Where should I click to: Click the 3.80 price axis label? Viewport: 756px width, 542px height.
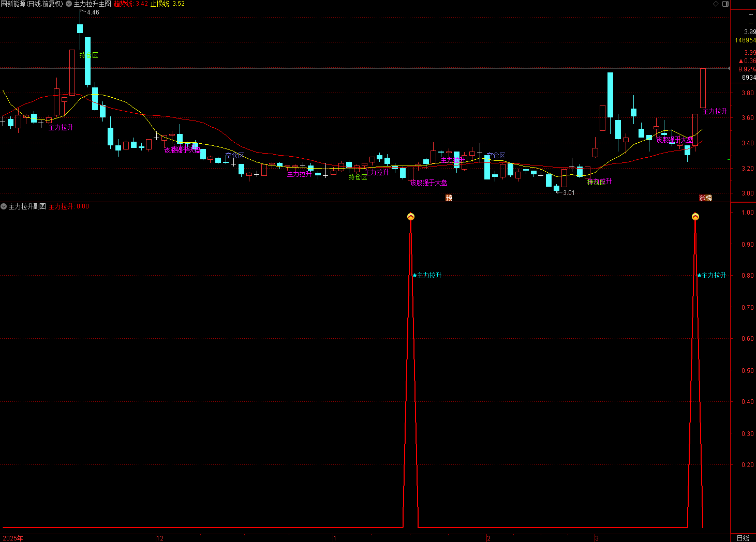tap(748, 93)
